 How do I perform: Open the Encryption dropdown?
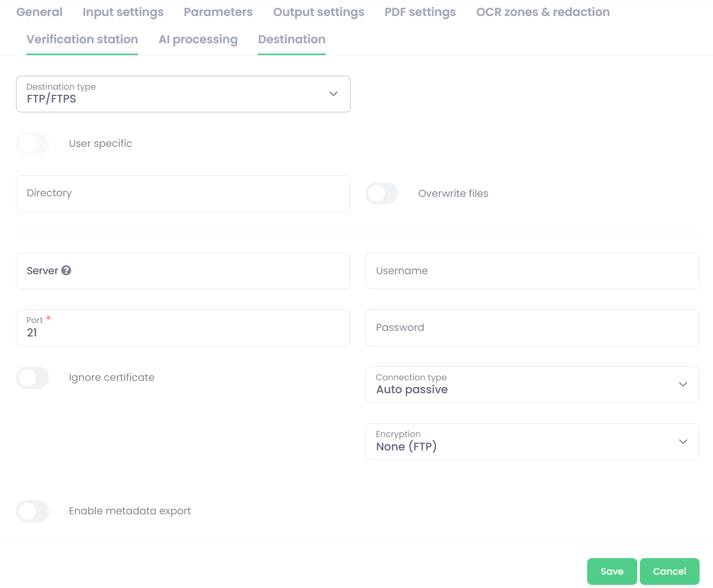[x=532, y=441]
